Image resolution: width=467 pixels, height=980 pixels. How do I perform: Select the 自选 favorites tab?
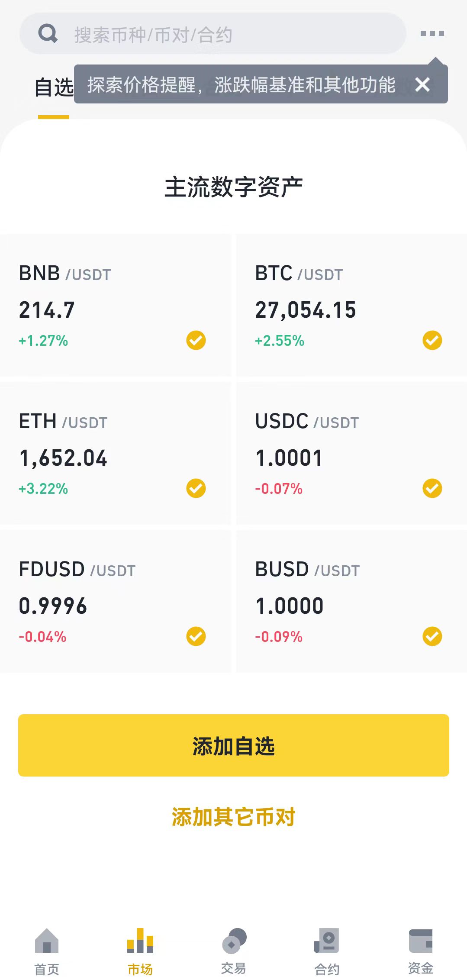point(54,88)
